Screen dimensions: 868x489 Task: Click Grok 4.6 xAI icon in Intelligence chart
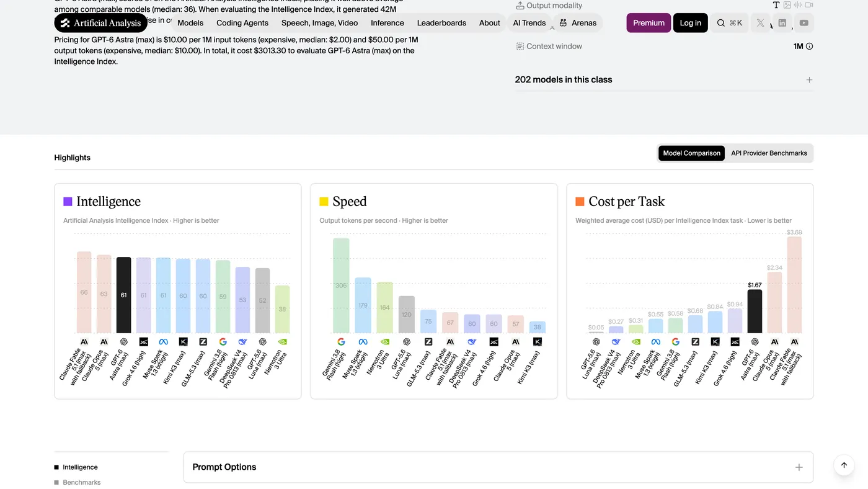click(x=144, y=342)
